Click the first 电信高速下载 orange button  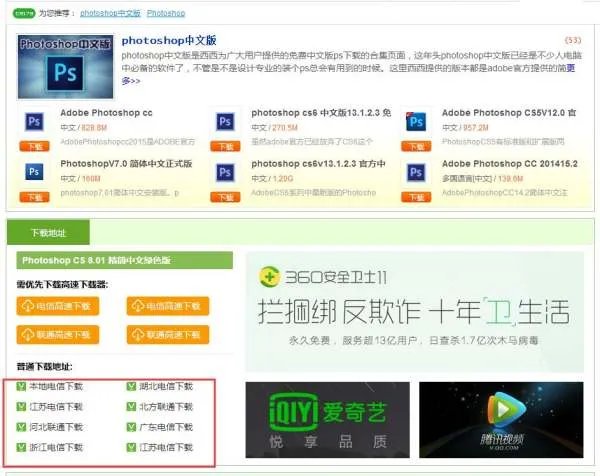[x=58, y=306]
